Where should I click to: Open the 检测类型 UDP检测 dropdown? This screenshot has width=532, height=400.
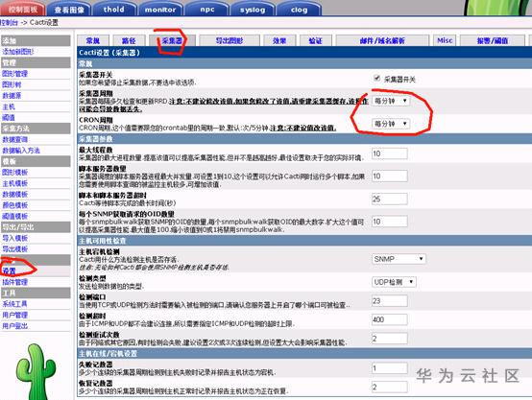coord(394,282)
